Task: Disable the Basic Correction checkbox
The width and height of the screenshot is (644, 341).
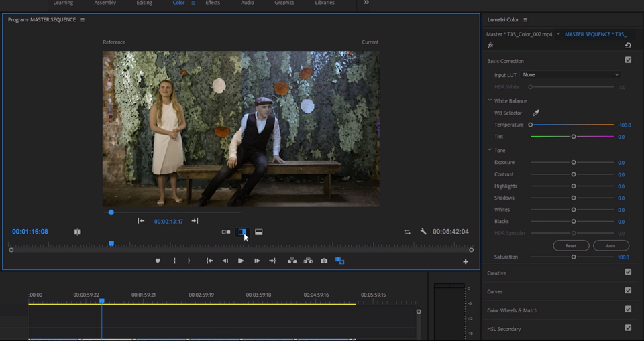Action: click(x=628, y=60)
